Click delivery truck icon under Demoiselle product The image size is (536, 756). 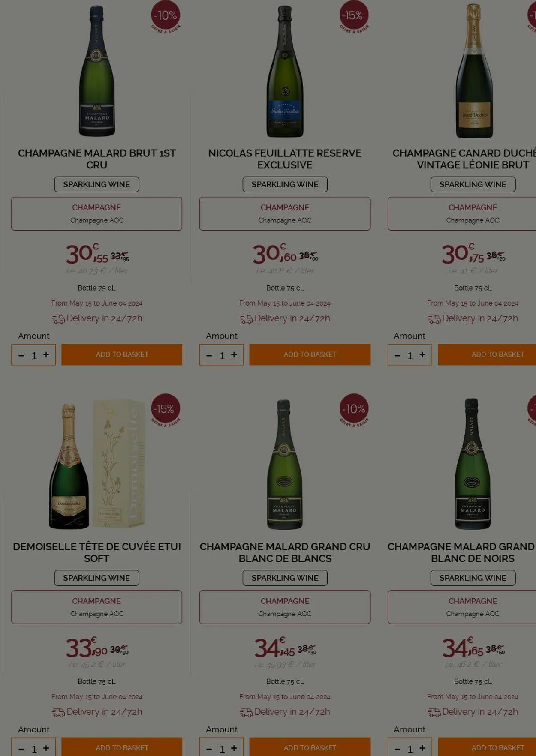pos(58,712)
